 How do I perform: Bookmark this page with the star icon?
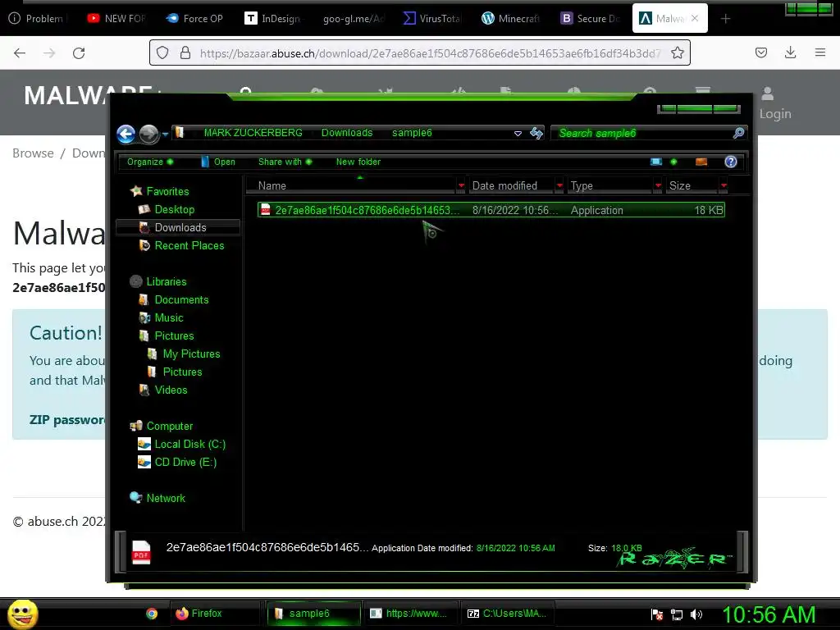pyautogui.click(x=678, y=53)
